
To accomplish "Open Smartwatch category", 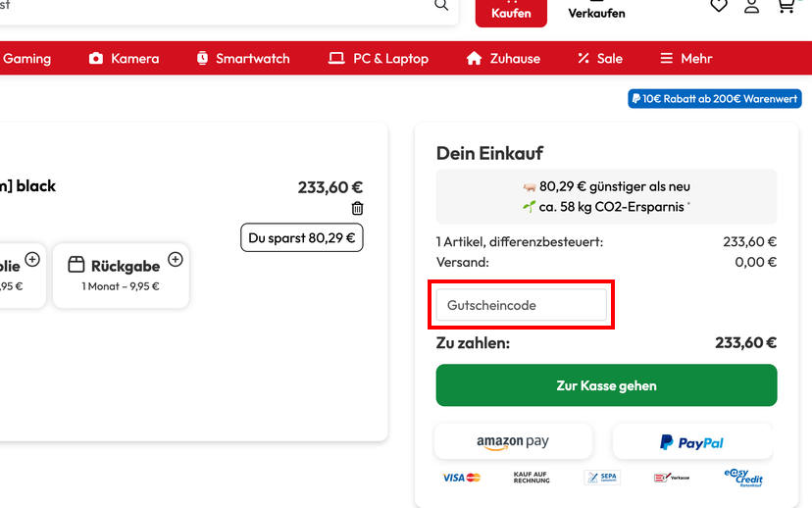I will pyautogui.click(x=243, y=59).
